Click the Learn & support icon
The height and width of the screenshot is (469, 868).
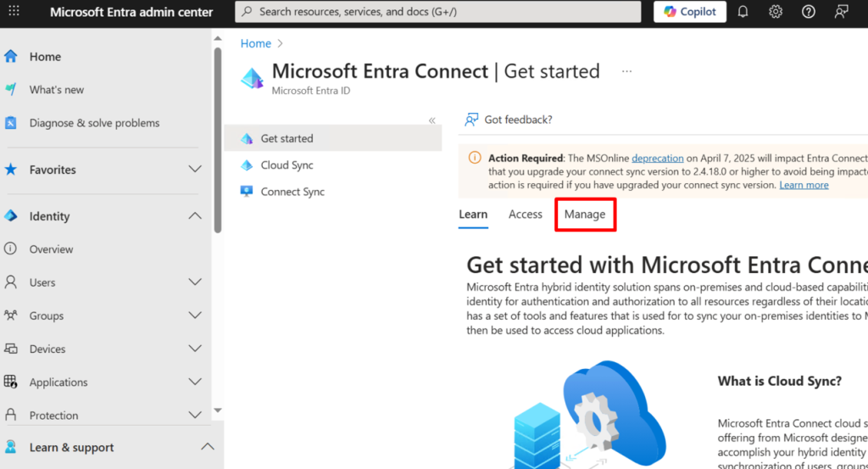pos(10,447)
